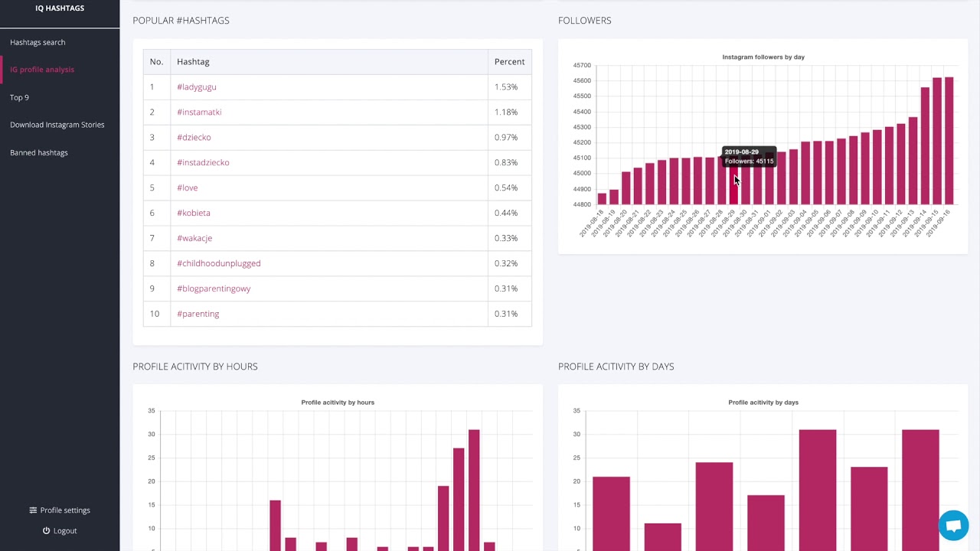This screenshot has width=980, height=551.
Task: Open the #instadziecko hashtag link
Action: [203, 163]
